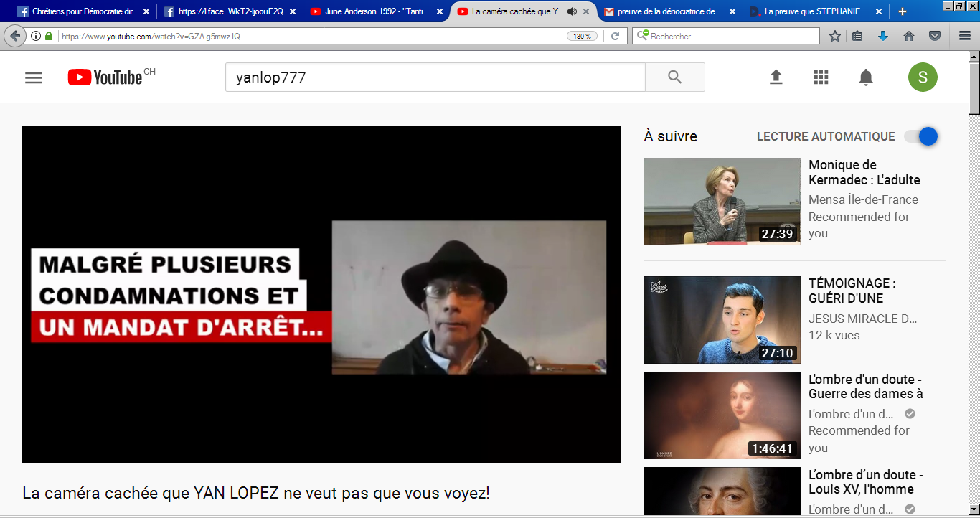Image resolution: width=980 pixels, height=518 pixels.
Task: Open the Firefox hamburger menu
Action: pos(965,36)
